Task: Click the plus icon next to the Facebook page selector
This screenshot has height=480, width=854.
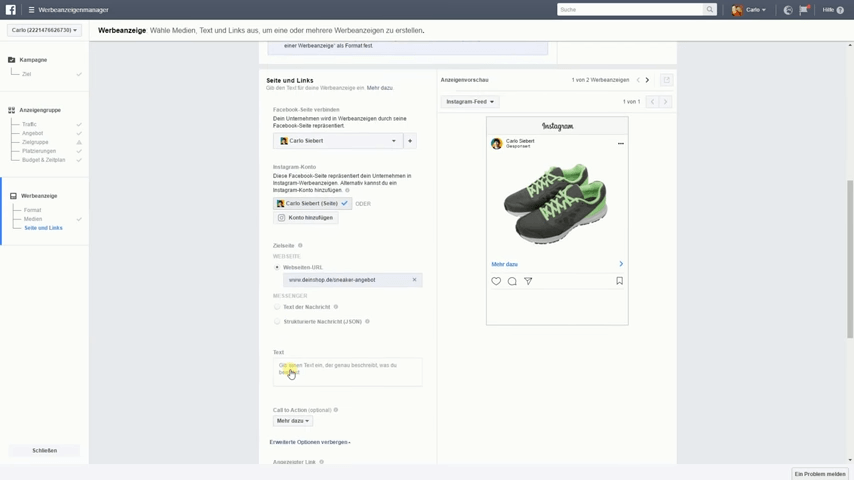Action: click(x=410, y=141)
